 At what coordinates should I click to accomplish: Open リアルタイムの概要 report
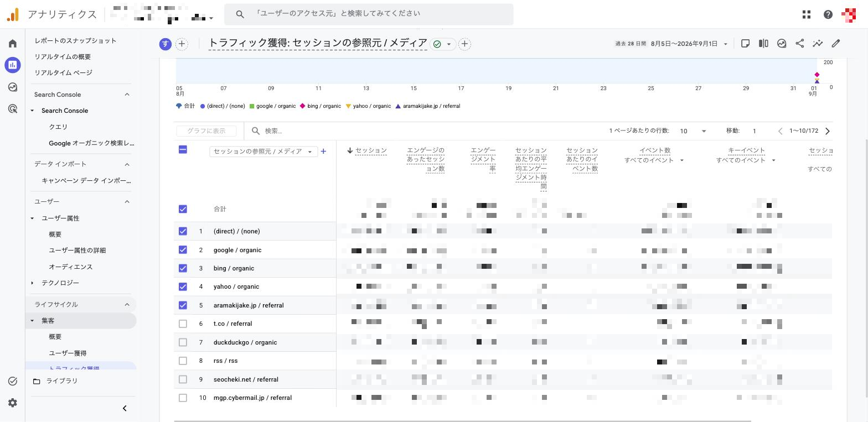(63, 57)
